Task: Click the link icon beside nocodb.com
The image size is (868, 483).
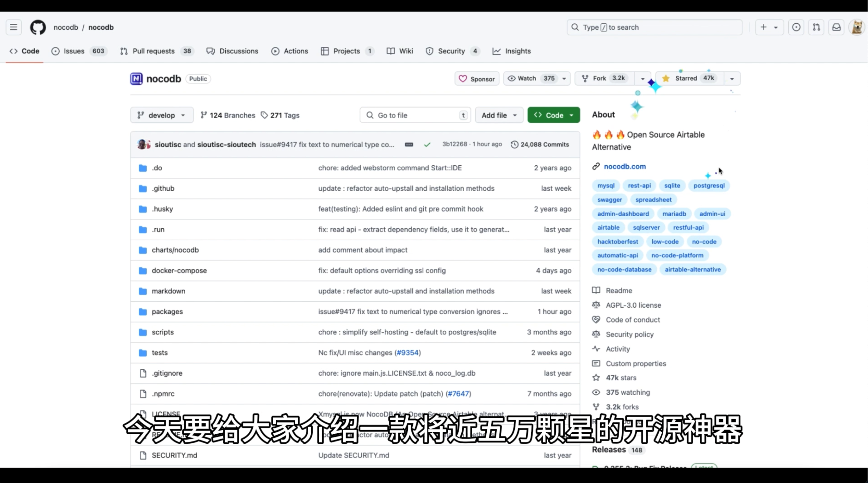Action: [x=596, y=167]
